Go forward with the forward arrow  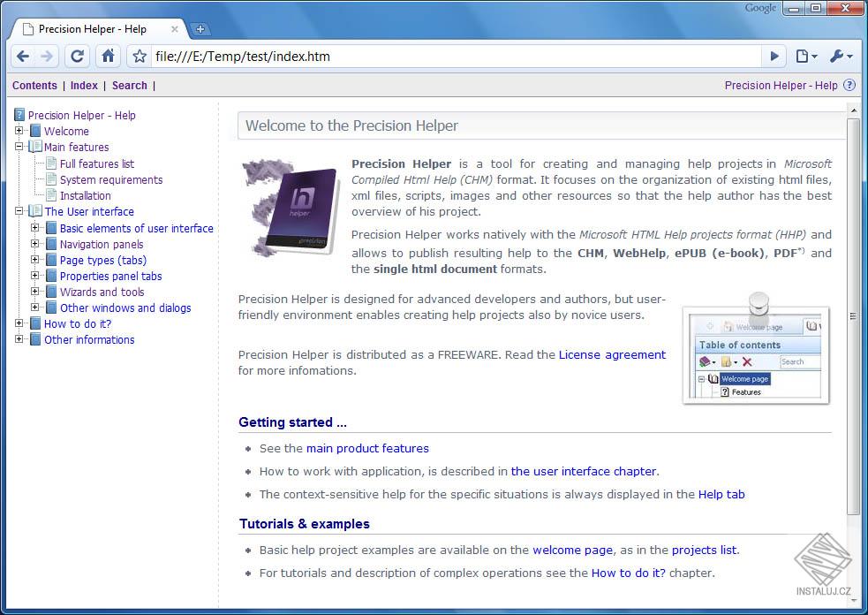[x=47, y=56]
